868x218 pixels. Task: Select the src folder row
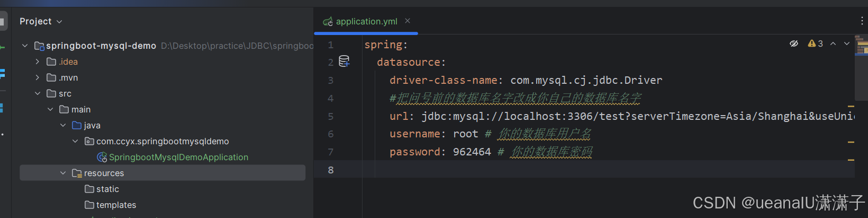tap(65, 93)
